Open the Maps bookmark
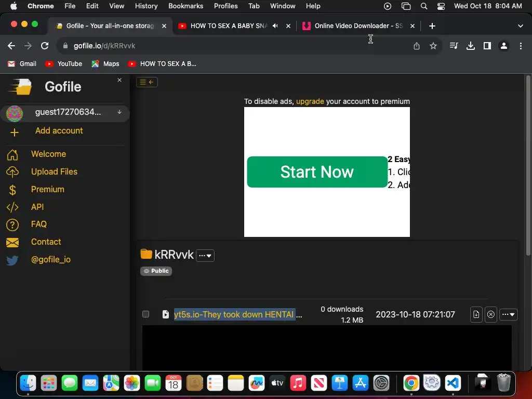The image size is (532, 399). [105, 64]
